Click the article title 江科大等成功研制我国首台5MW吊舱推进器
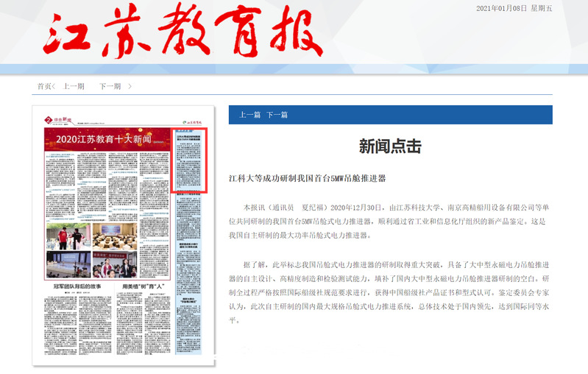588x374 pixels. point(308,178)
